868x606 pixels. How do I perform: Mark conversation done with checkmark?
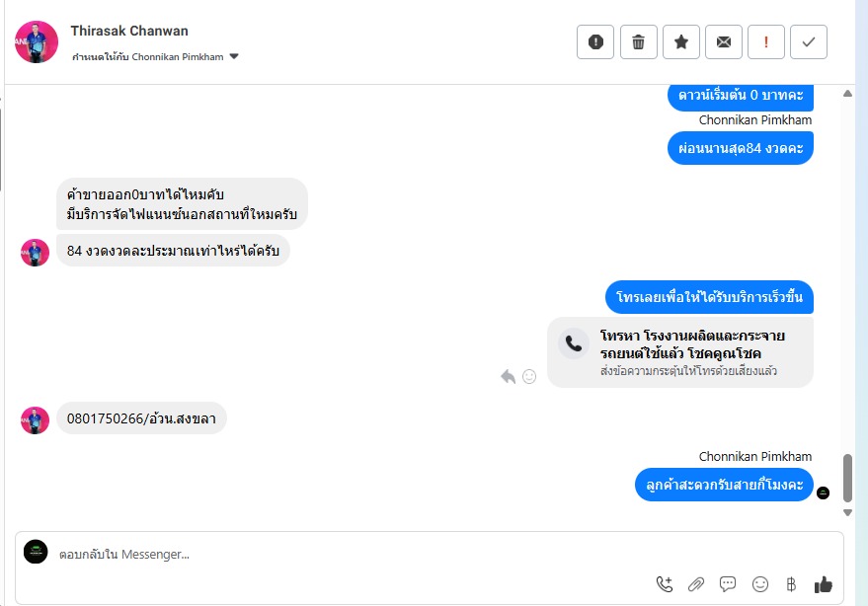(x=809, y=42)
